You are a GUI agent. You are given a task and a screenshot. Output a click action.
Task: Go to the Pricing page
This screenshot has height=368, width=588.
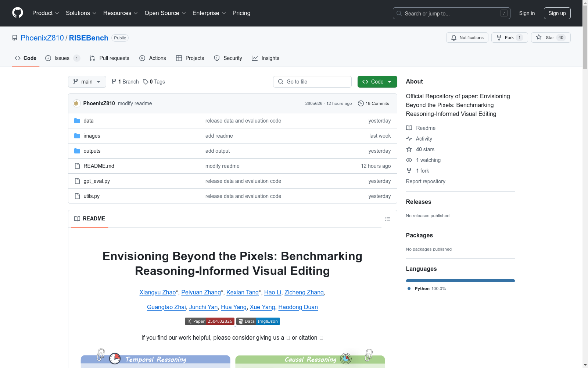pyautogui.click(x=241, y=13)
